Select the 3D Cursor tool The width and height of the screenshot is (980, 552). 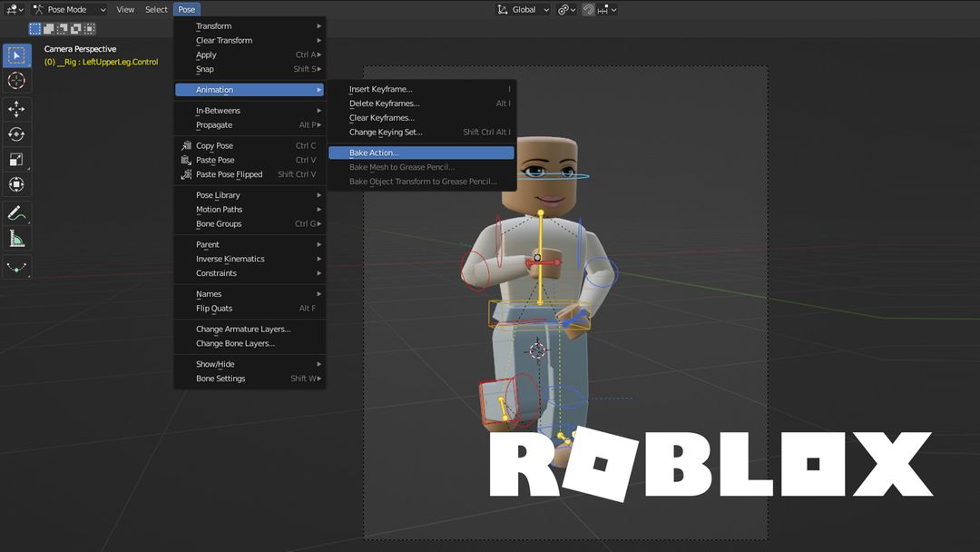click(15, 81)
